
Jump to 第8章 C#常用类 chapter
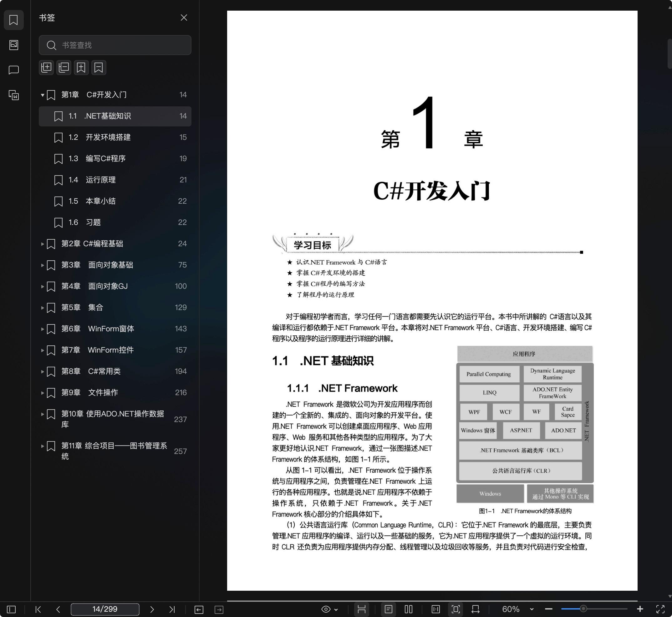click(x=115, y=371)
